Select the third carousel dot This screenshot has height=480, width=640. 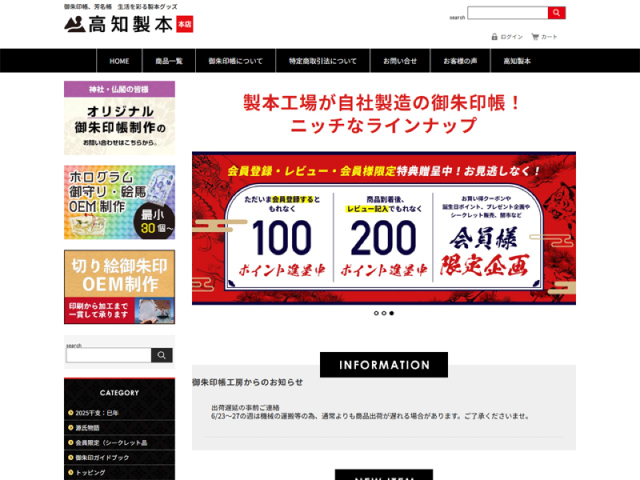click(392, 313)
